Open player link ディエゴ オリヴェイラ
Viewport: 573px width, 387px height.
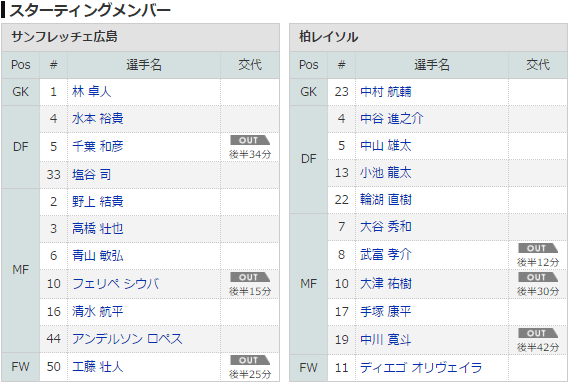pos(421,368)
